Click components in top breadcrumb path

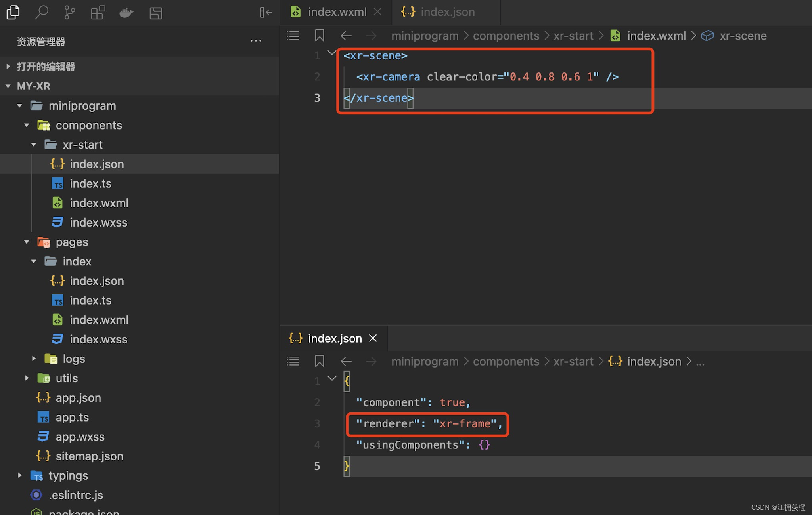(x=506, y=36)
